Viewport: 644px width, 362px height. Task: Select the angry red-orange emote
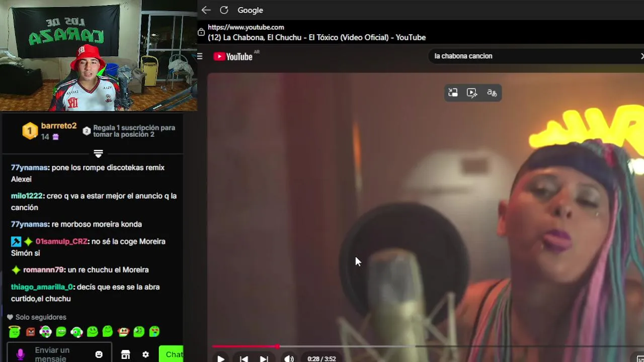tap(30, 332)
